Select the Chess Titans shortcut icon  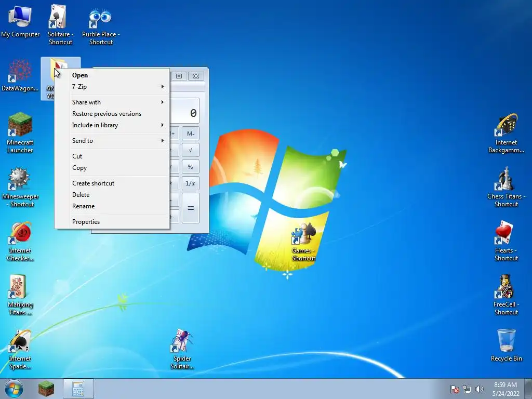click(x=506, y=187)
